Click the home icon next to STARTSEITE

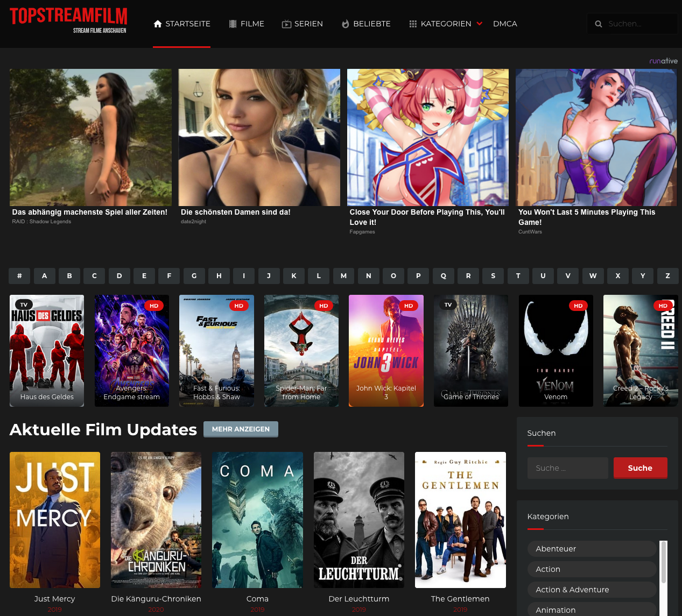click(158, 24)
